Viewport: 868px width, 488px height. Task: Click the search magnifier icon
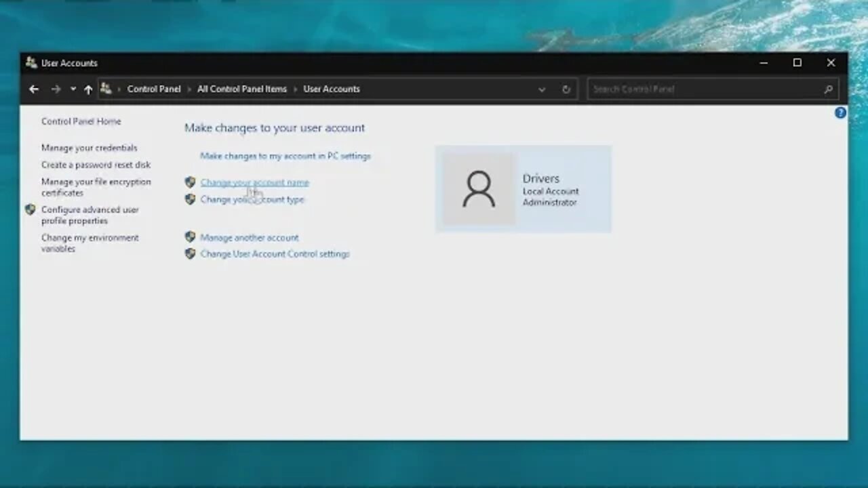829,89
